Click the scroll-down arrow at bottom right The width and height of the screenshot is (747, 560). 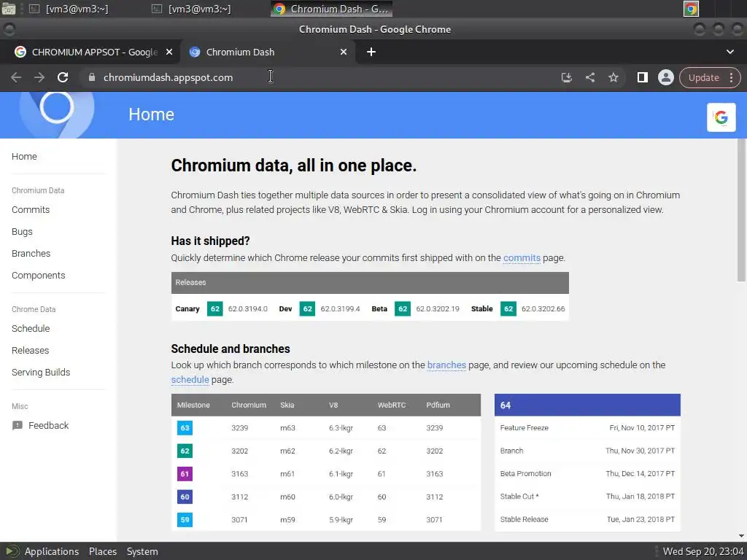[x=742, y=536]
